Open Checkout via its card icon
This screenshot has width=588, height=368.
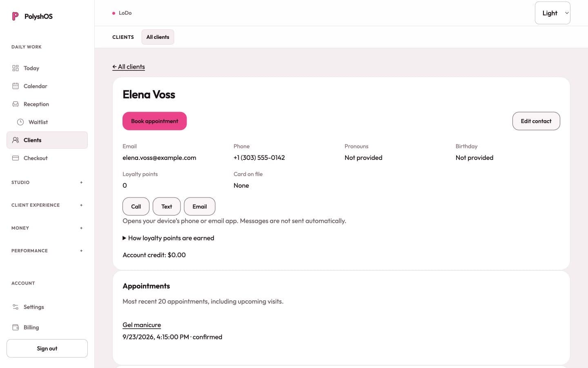[16, 158]
